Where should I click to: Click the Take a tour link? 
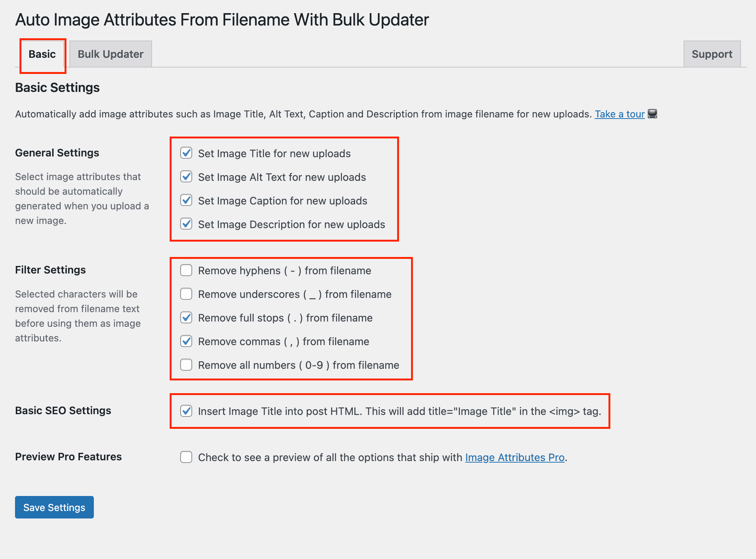[619, 114]
